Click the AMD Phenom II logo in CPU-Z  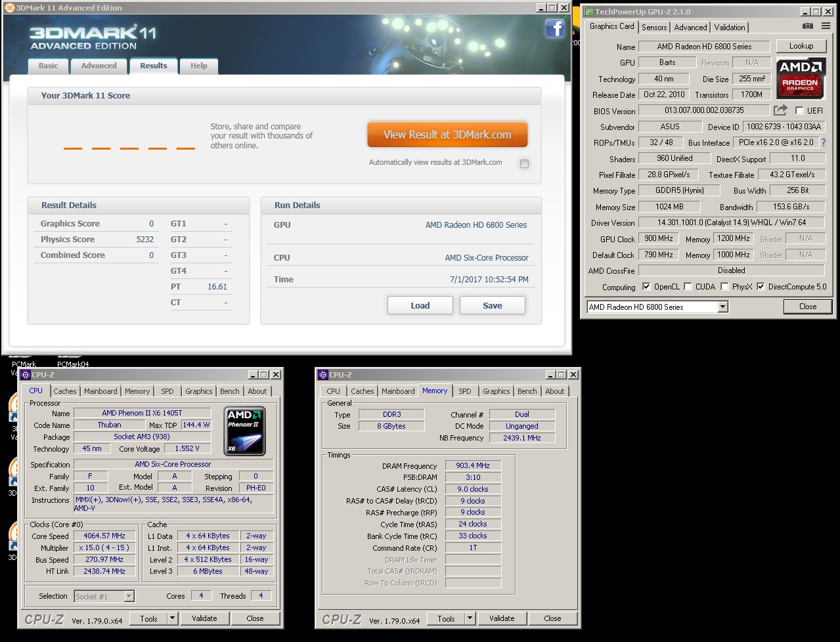click(245, 431)
